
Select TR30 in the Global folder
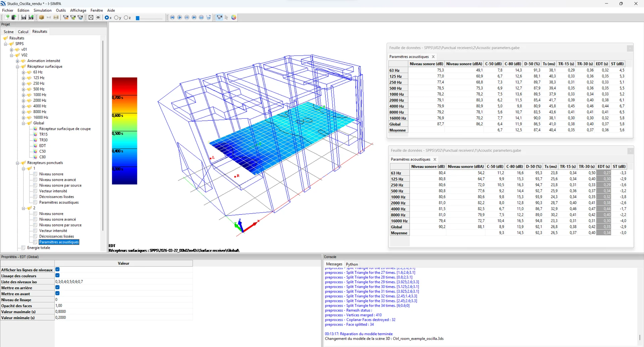pos(43,140)
